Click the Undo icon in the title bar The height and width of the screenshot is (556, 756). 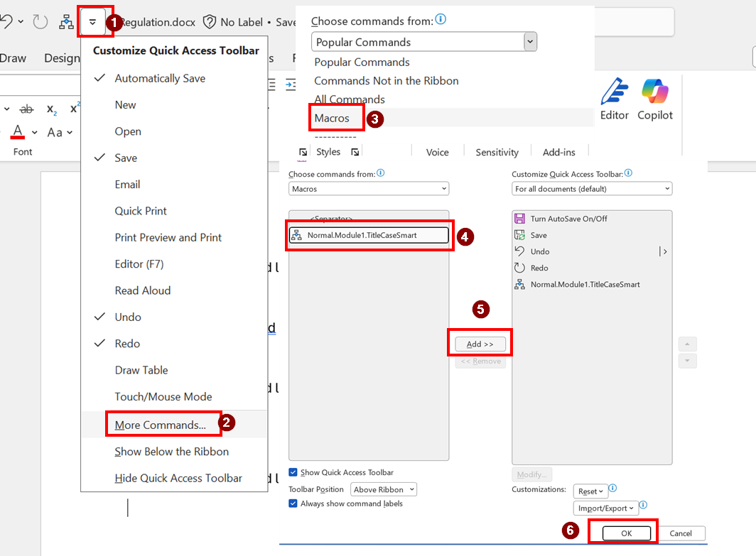click(x=6, y=22)
